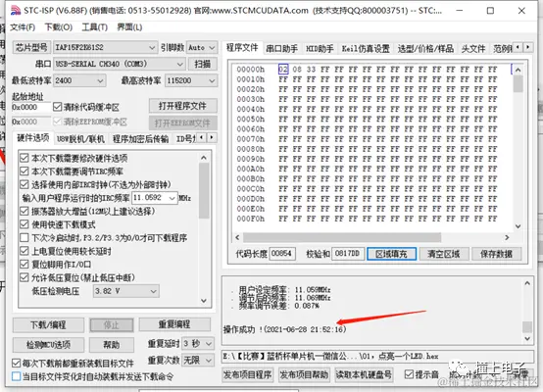Click hex view scrollbar down arrow
The width and height of the screenshot is (543, 392).
[518, 226]
